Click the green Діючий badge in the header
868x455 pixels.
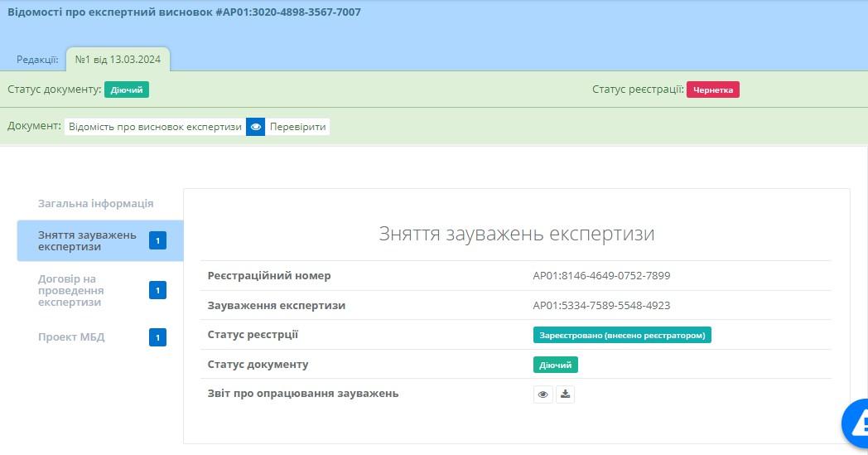click(x=127, y=90)
